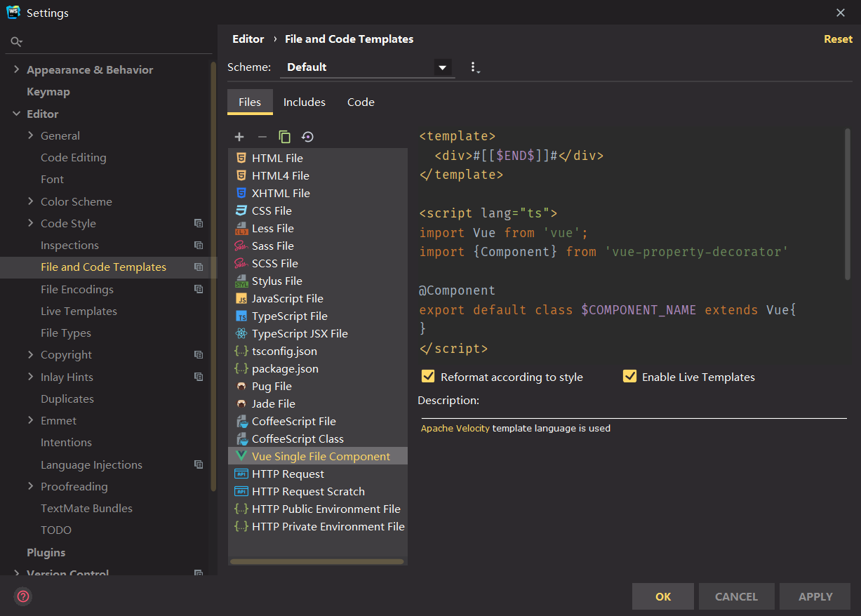
Task: Select the CSS File template icon
Action: tap(241, 210)
